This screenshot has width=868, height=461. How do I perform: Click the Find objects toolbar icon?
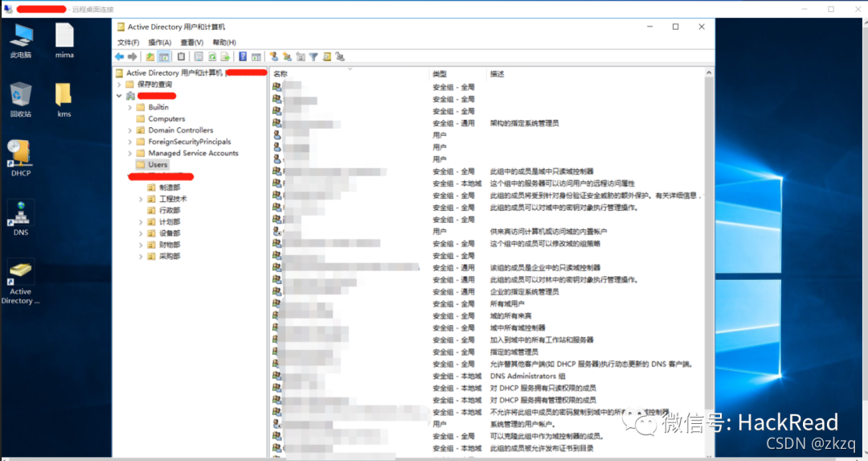coord(326,56)
